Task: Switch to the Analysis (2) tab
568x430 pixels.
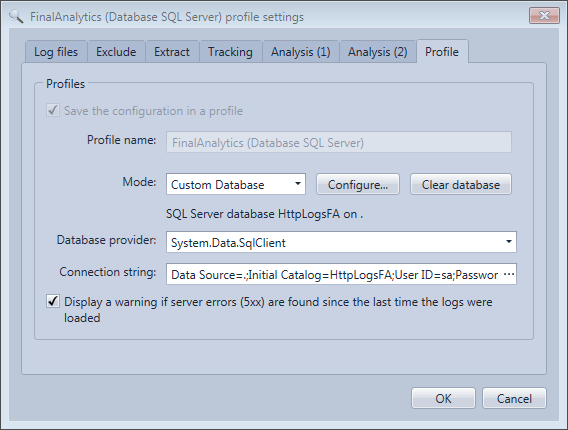Action: coord(377,52)
